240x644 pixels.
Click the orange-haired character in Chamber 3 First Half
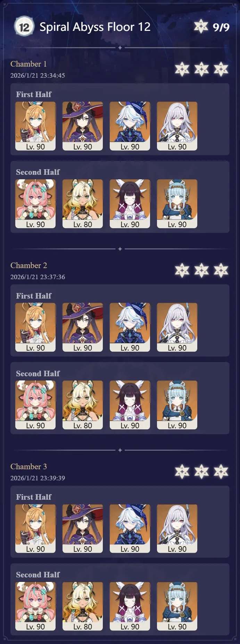point(35,528)
